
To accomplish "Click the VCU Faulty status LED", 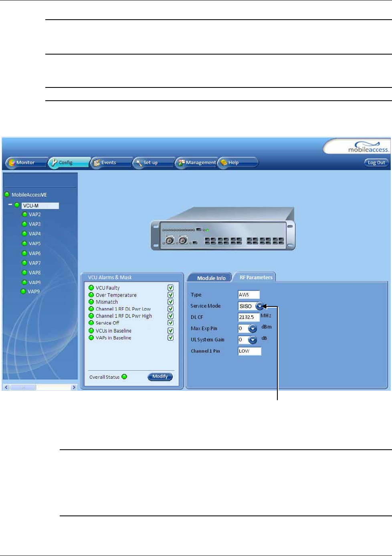I will tap(91, 288).
